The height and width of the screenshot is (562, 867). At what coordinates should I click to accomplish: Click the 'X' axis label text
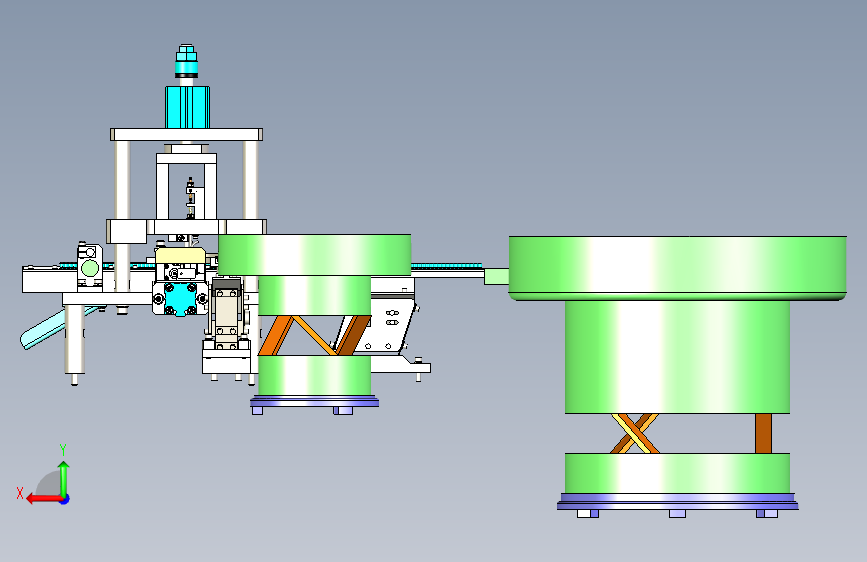pos(20,493)
